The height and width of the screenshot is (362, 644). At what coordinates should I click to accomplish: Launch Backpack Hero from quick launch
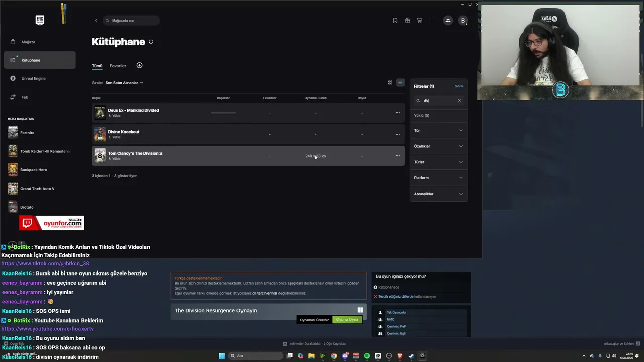coord(39,170)
